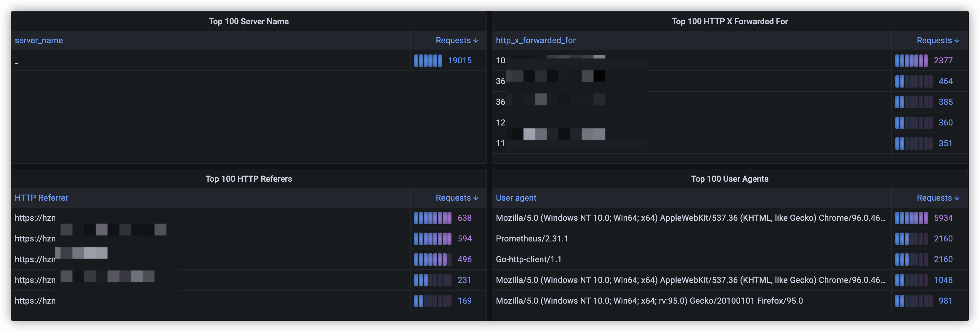Click the Top 100 User Agents panel title
This screenshot has height=332, width=980.
coord(729,179)
